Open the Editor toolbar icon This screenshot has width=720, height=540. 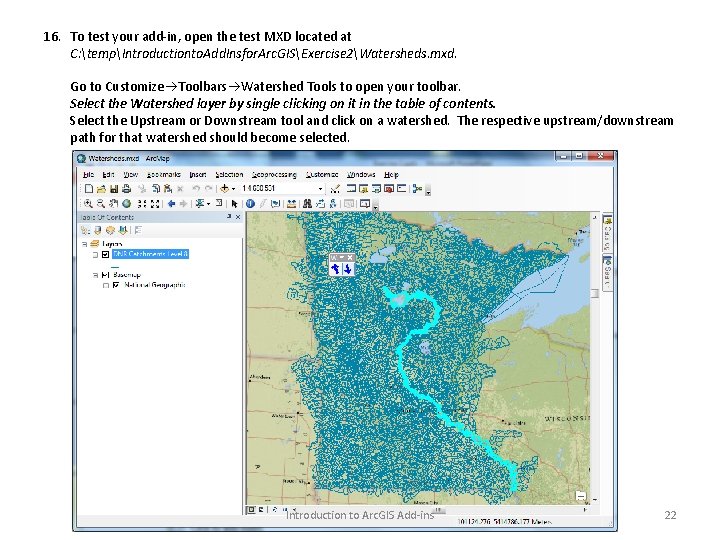335,189
